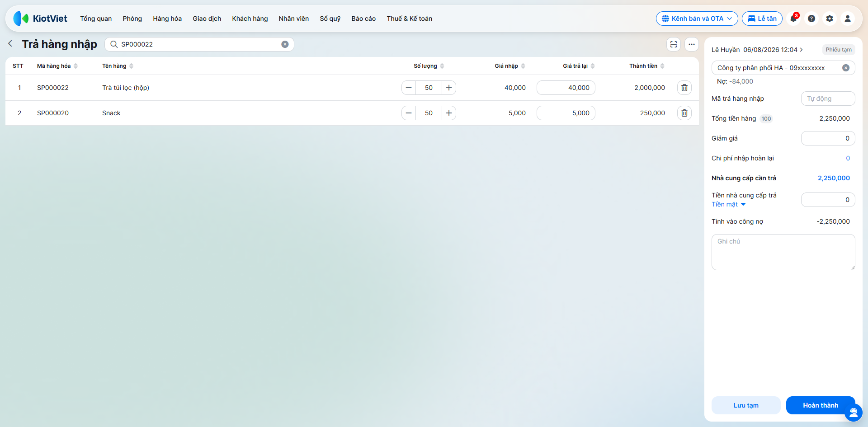Click the supplier field Công ty phân phối HA

783,68
